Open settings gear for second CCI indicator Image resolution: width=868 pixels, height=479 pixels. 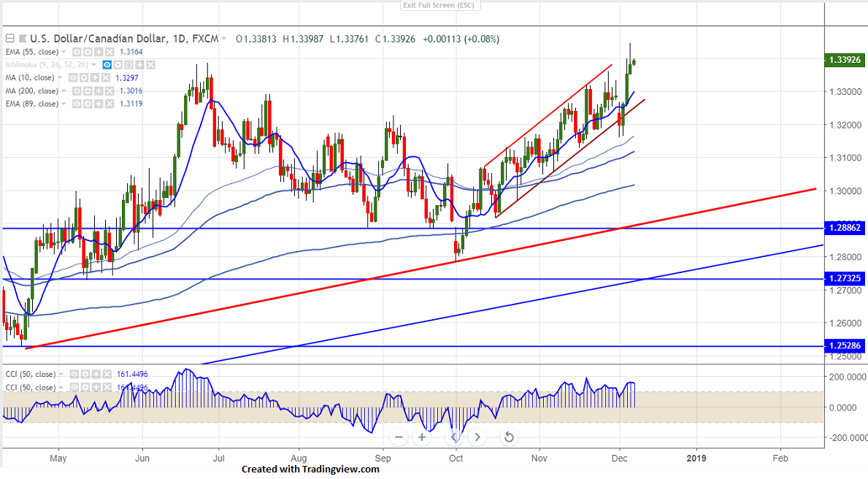tap(85, 387)
